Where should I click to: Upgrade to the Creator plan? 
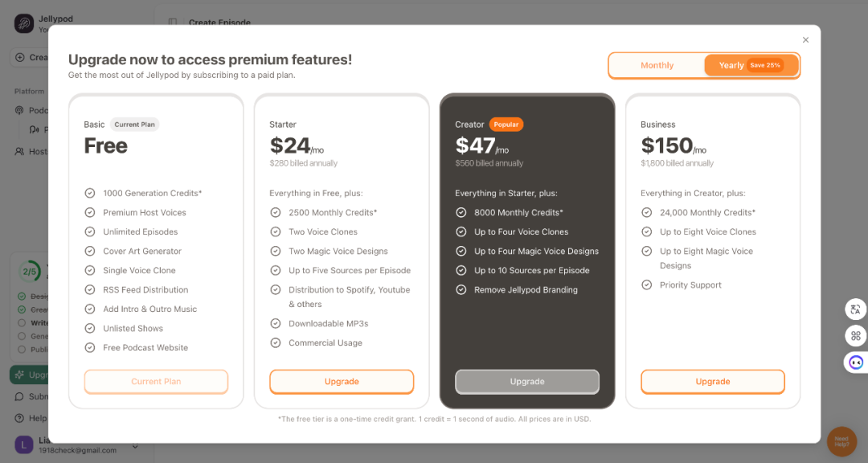click(x=527, y=382)
